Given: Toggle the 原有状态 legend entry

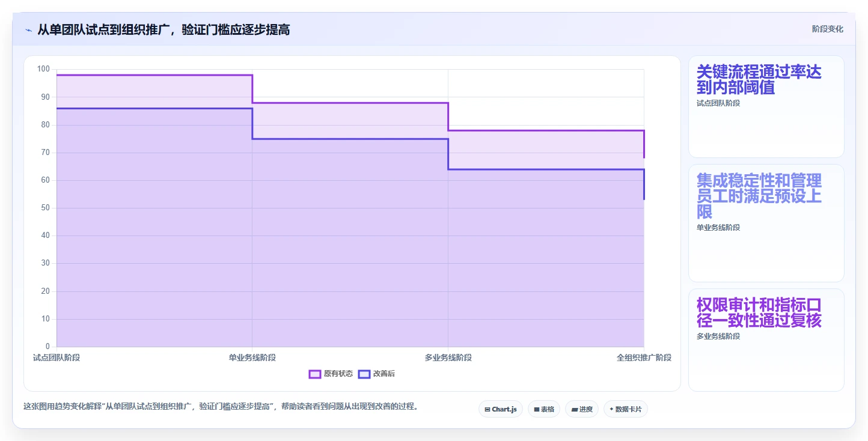Looking at the screenshot, I should coord(331,374).
